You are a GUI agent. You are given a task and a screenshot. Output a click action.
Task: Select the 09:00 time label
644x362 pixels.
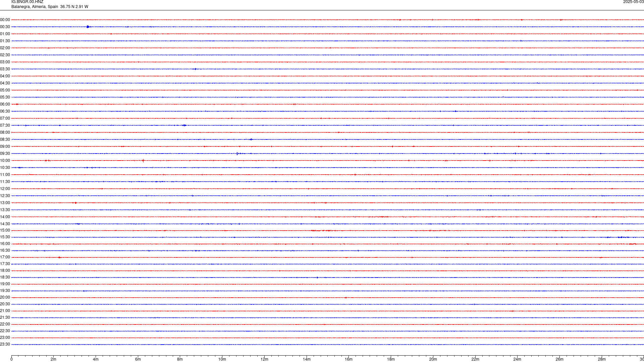(5, 146)
